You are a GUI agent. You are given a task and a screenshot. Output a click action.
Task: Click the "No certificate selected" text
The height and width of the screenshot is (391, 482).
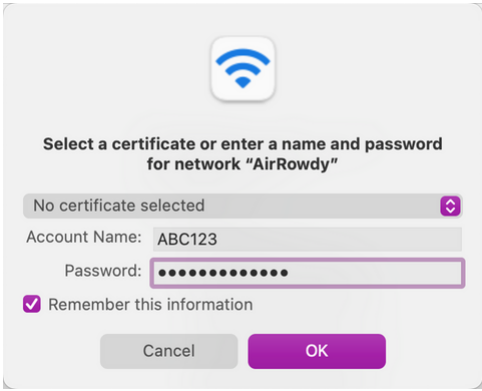click(119, 205)
